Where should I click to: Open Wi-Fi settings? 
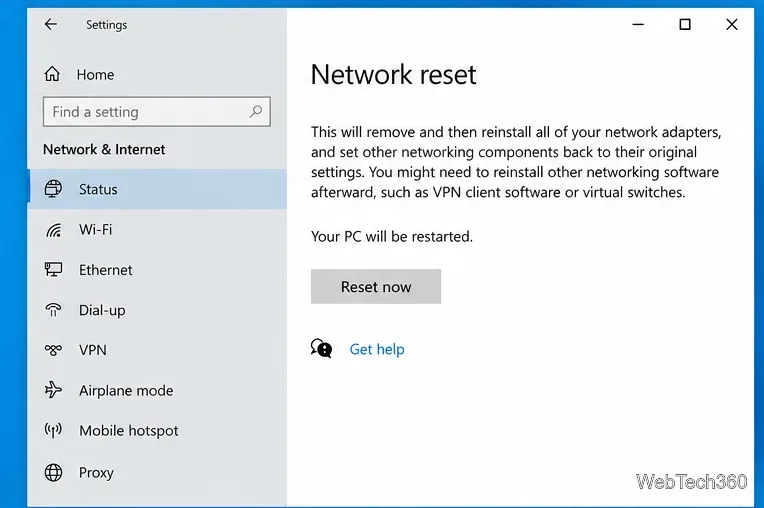point(157,229)
